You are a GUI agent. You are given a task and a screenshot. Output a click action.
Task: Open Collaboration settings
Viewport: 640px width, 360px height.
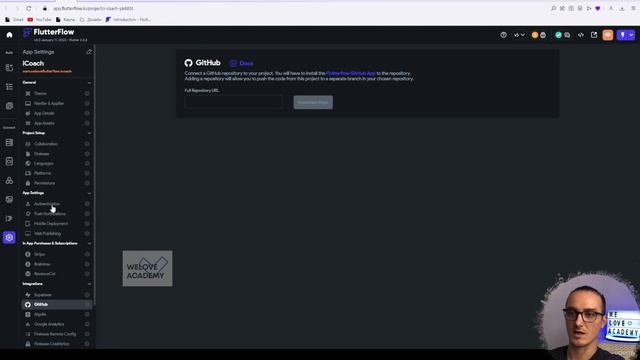[x=57, y=144]
